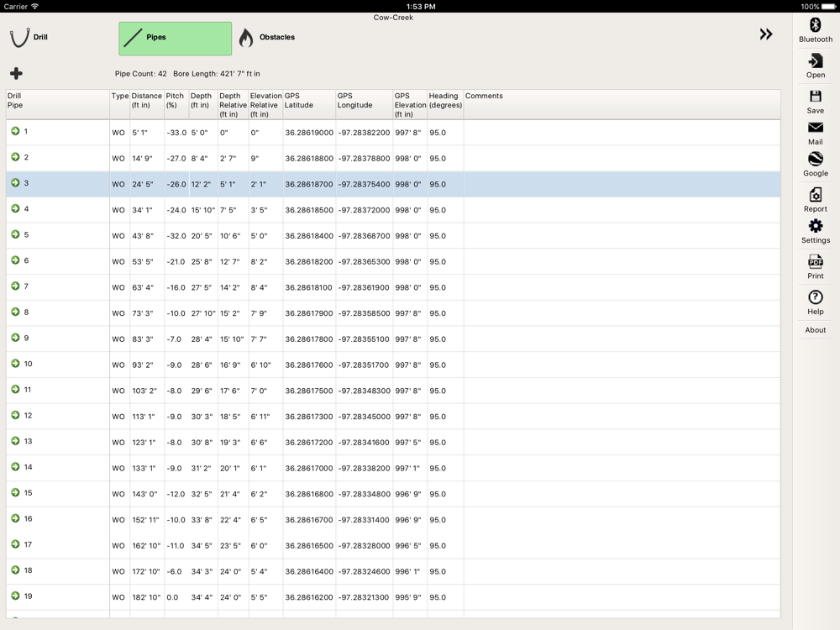840x630 pixels.
Task: Open pipe 1 using its green arrow
Action: [15, 131]
